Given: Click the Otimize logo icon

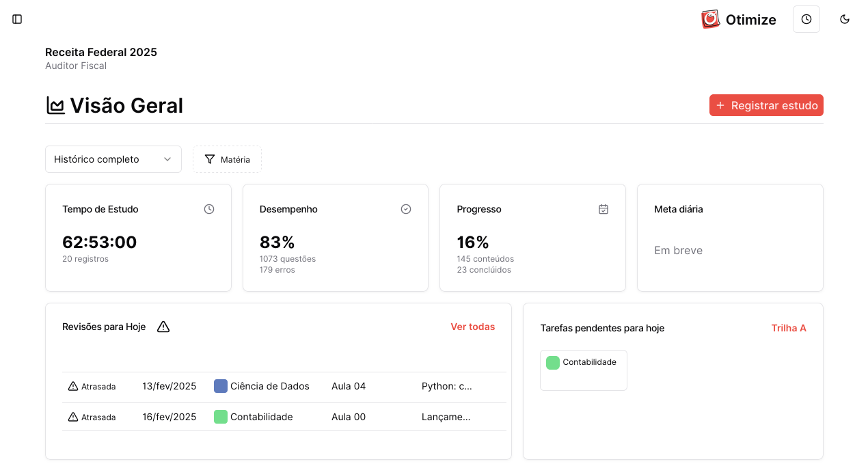Looking at the screenshot, I should coord(711,19).
